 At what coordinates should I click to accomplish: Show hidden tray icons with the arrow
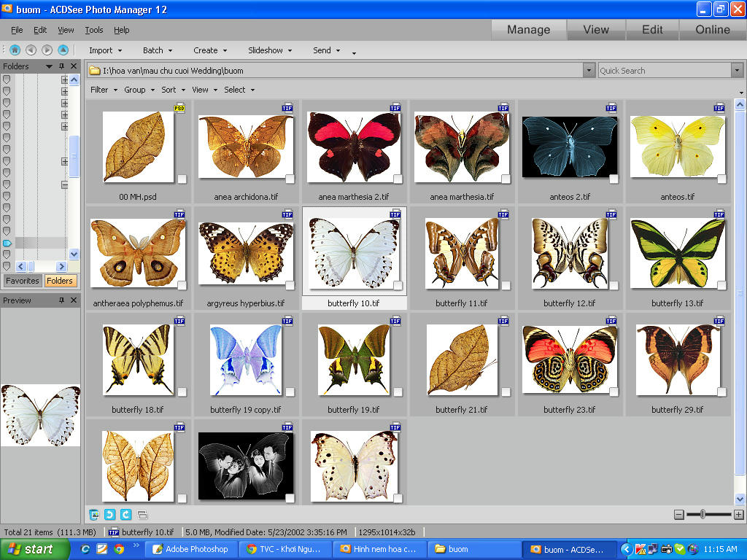[x=627, y=549]
